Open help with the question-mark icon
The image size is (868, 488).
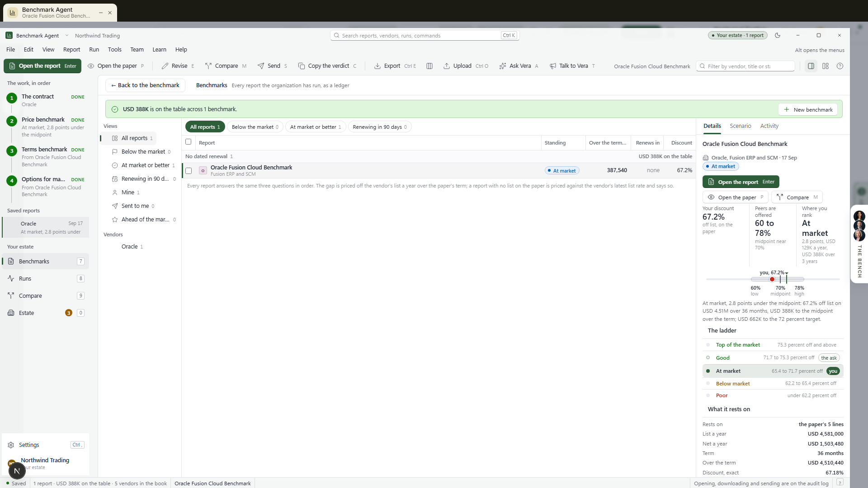click(840, 66)
